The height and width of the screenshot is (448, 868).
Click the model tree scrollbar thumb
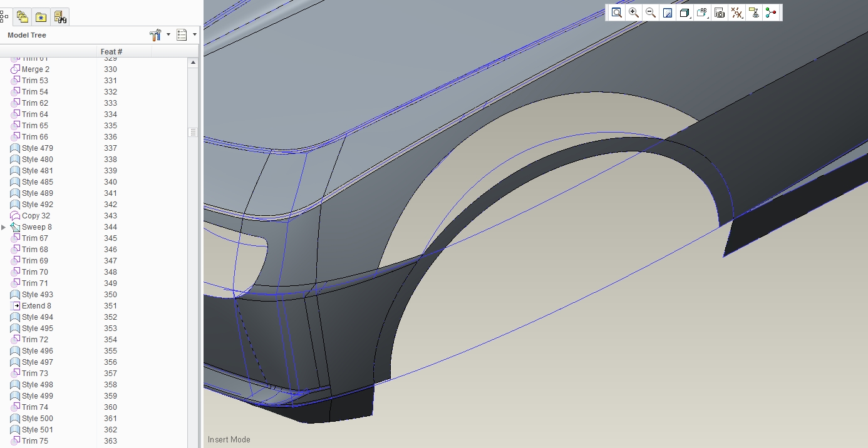(x=193, y=132)
